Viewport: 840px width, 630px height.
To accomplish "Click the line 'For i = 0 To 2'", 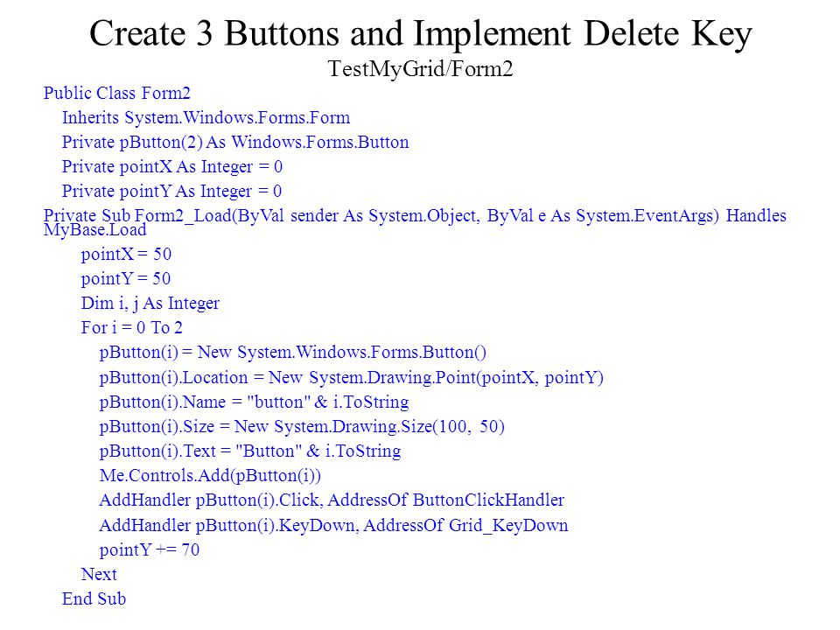I will click(131, 327).
